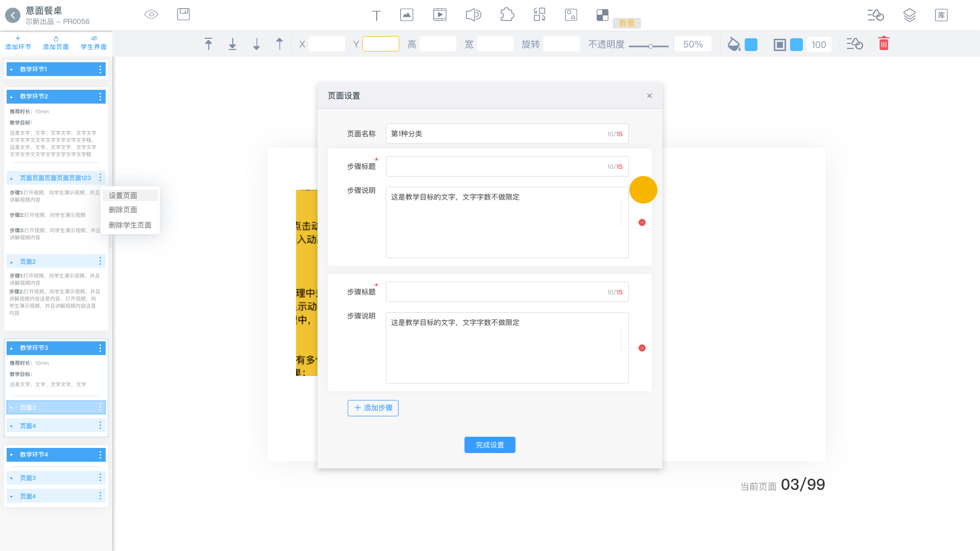
Task: Expand 教学环节1 section arrow
Action: click(x=11, y=70)
